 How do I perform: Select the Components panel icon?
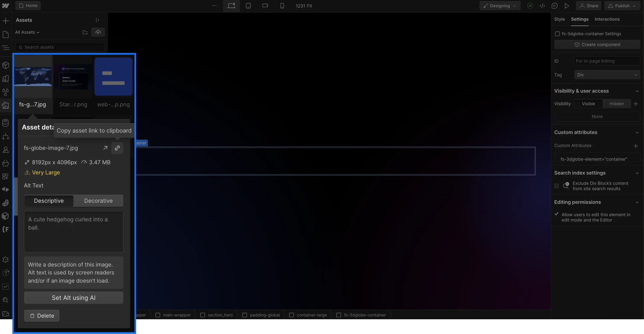[6, 65]
